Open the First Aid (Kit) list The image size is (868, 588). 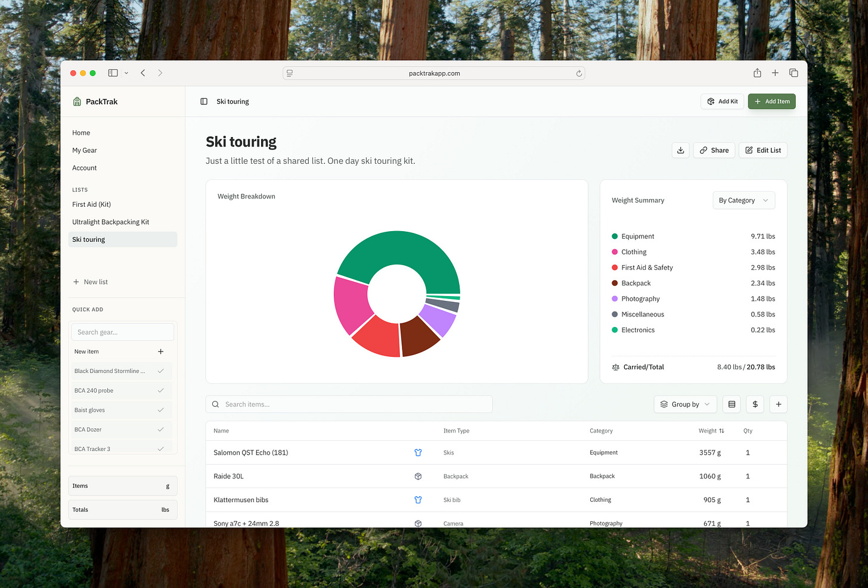coord(91,204)
